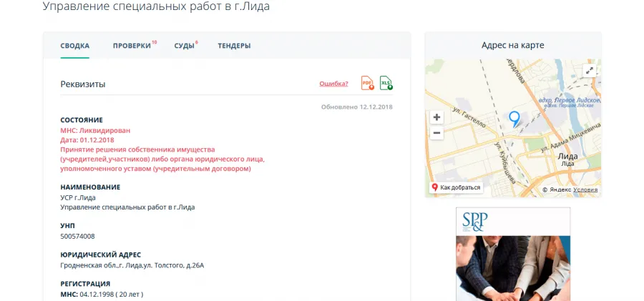Click the Лида city label on map
This screenshot has height=301, width=644.
pos(567,157)
